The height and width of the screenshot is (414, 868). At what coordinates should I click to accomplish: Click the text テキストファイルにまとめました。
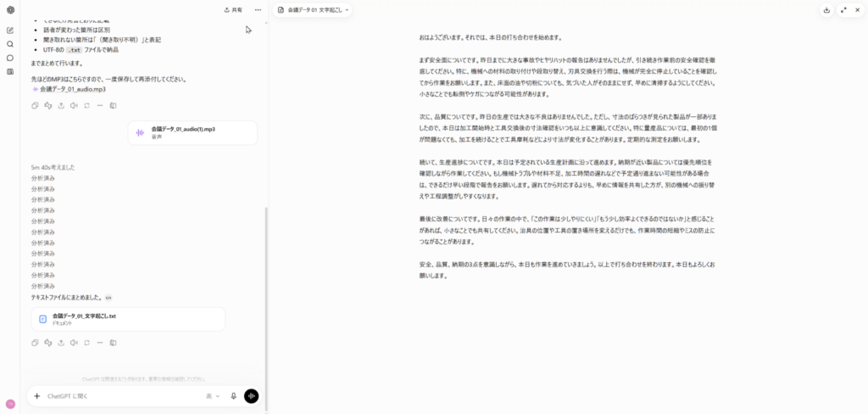tap(67, 298)
